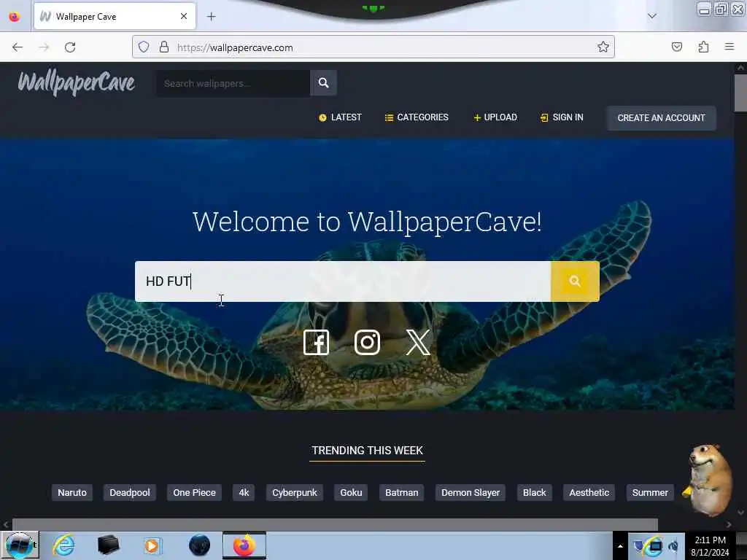Open the Firefox hamburger application menu
The height and width of the screenshot is (560, 747).
tap(729, 47)
